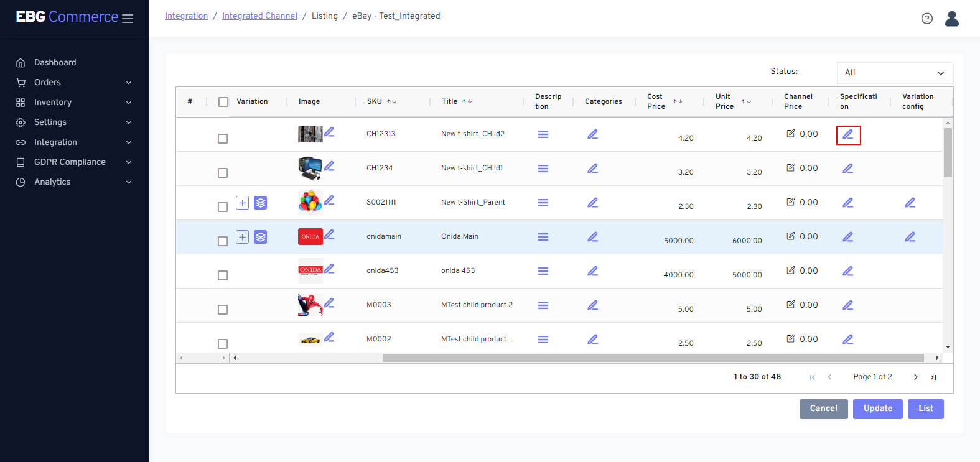Click user profile avatar icon
Image resolution: width=980 pixels, height=462 pixels.
(x=951, y=19)
